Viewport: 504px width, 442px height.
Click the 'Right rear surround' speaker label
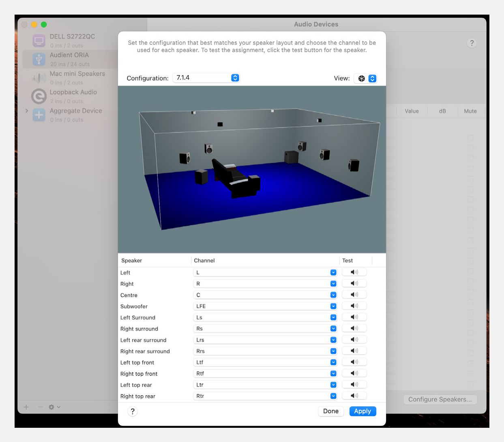coord(145,351)
